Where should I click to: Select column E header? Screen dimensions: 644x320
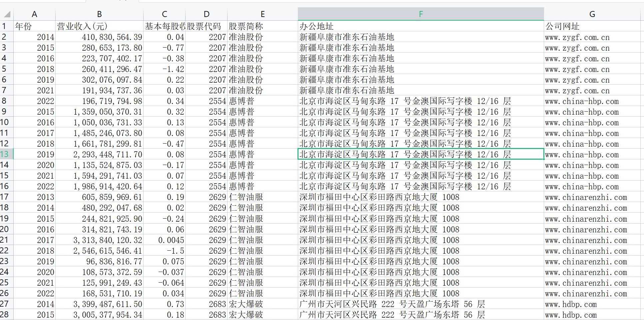(263, 14)
